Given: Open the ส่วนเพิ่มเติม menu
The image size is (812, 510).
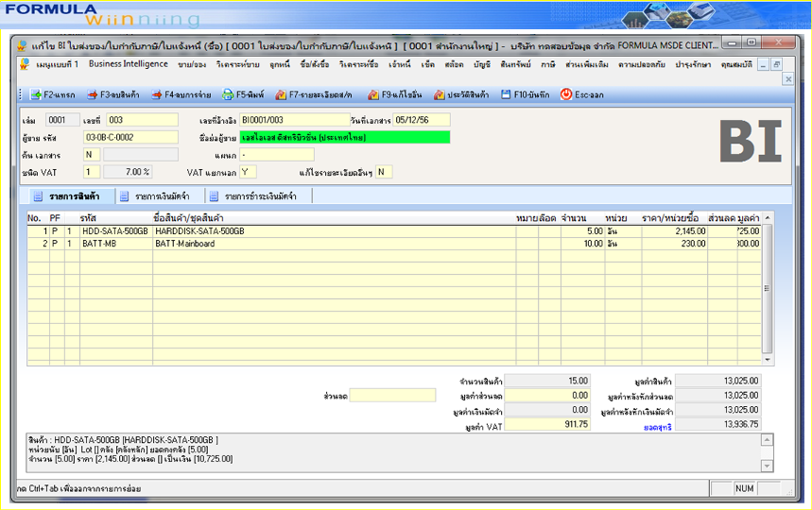Looking at the screenshot, I should point(587,64).
